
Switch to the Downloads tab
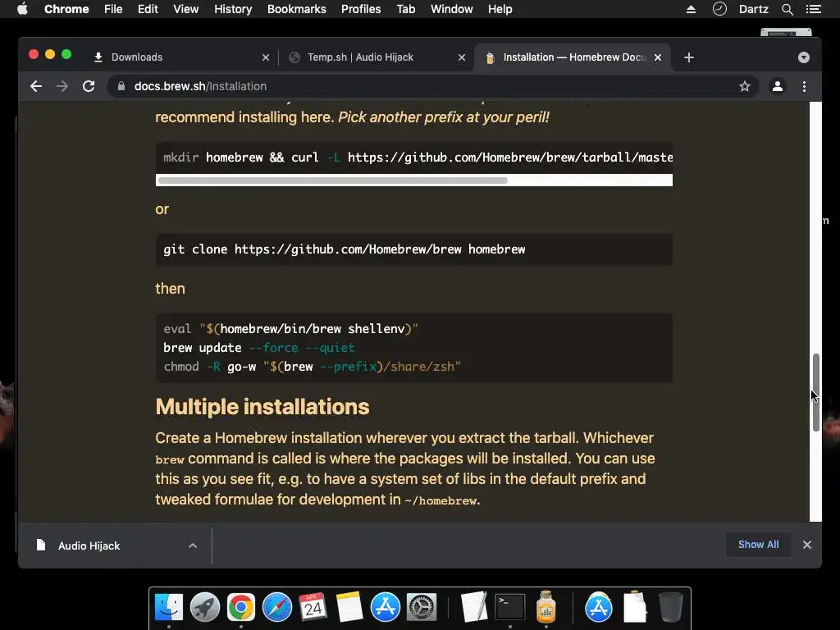tap(180, 57)
